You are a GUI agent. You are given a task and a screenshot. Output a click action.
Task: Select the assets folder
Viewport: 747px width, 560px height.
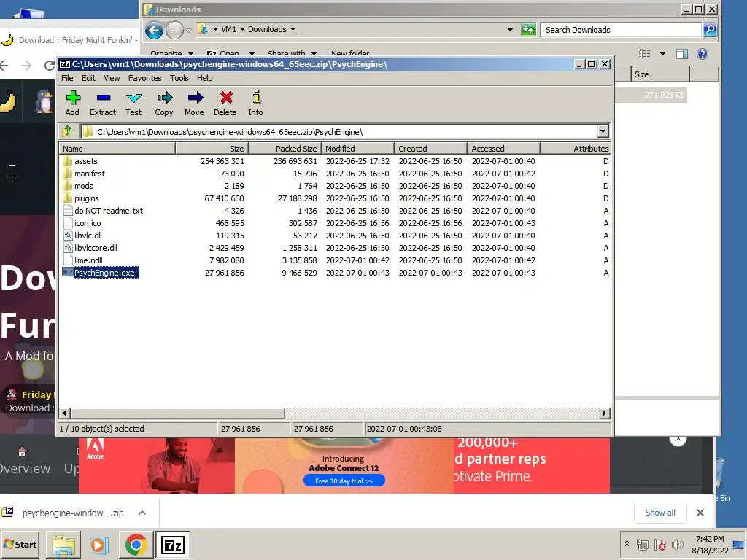86,161
